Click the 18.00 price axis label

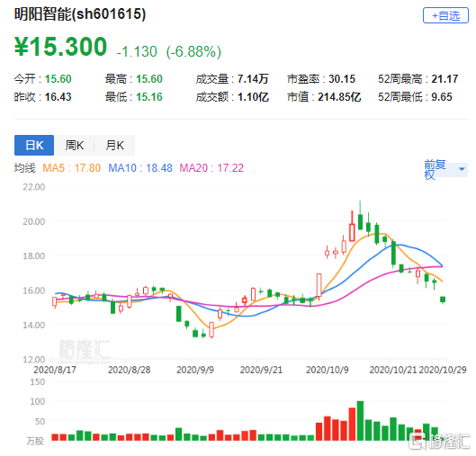point(33,256)
